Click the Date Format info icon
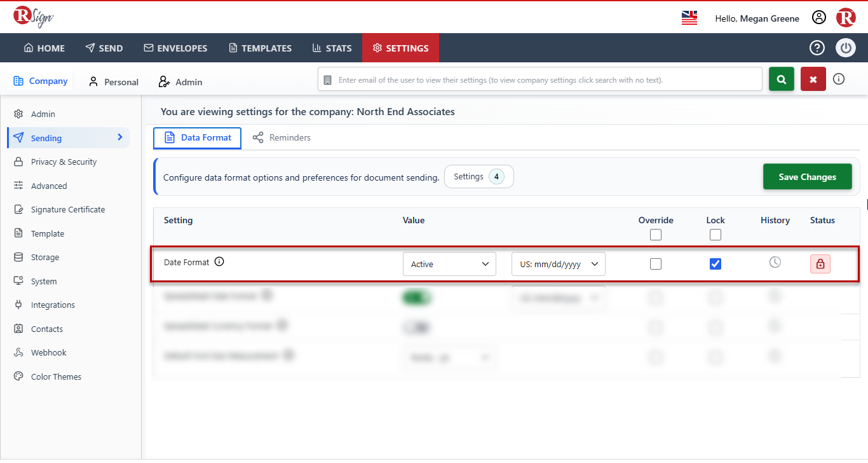 [x=219, y=261]
